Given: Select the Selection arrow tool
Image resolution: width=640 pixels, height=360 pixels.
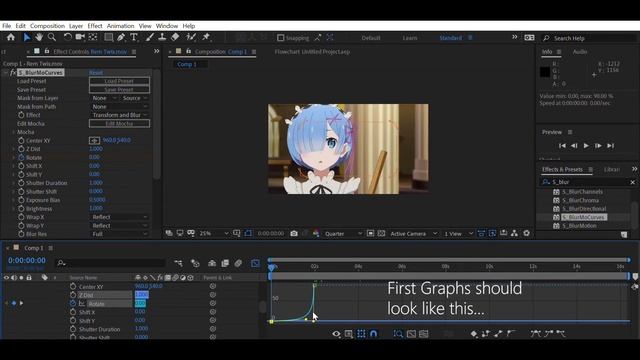Looking at the screenshot, I should [x=27, y=37].
